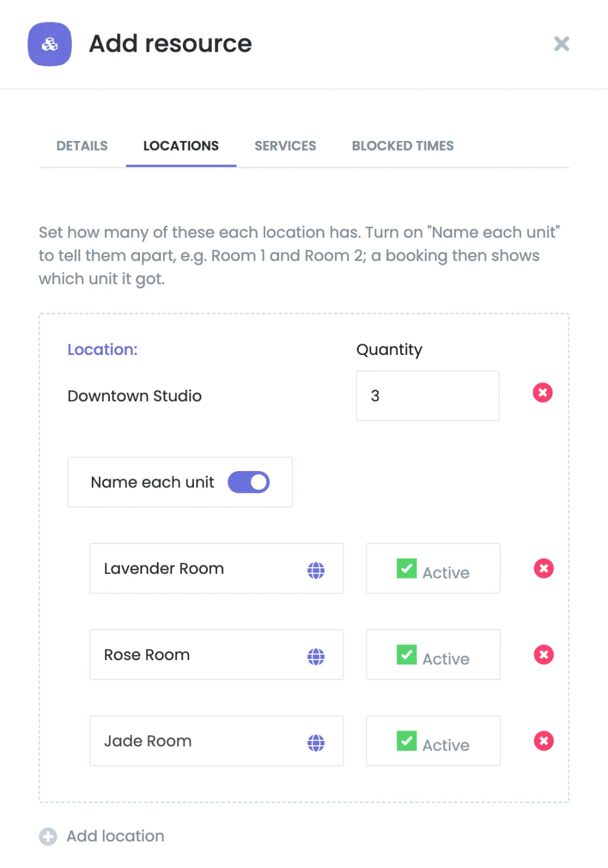The width and height of the screenshot is (608, 868).
Task: Go to the Blocked Times tab
Action: tap(402, 146)
